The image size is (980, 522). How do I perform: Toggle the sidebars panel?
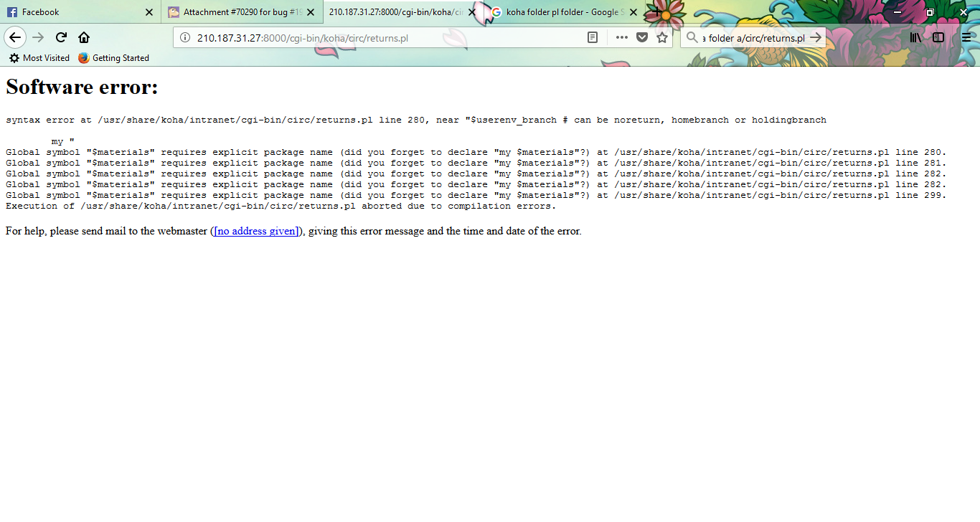938,37
